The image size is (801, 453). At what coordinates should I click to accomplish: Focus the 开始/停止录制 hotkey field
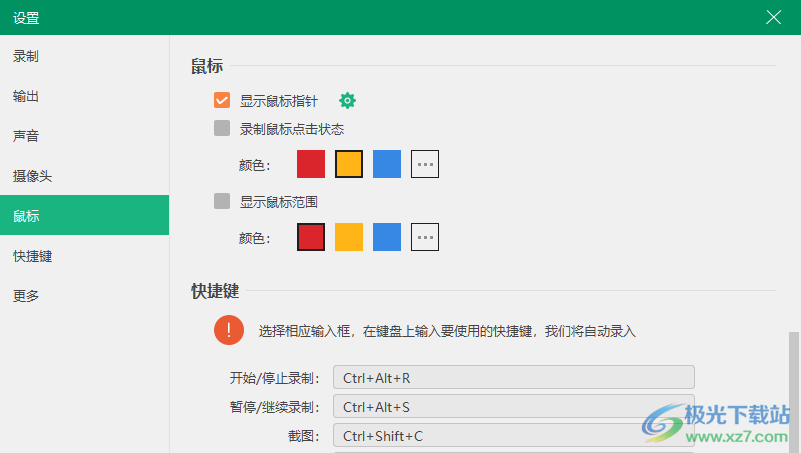[514, 377]
